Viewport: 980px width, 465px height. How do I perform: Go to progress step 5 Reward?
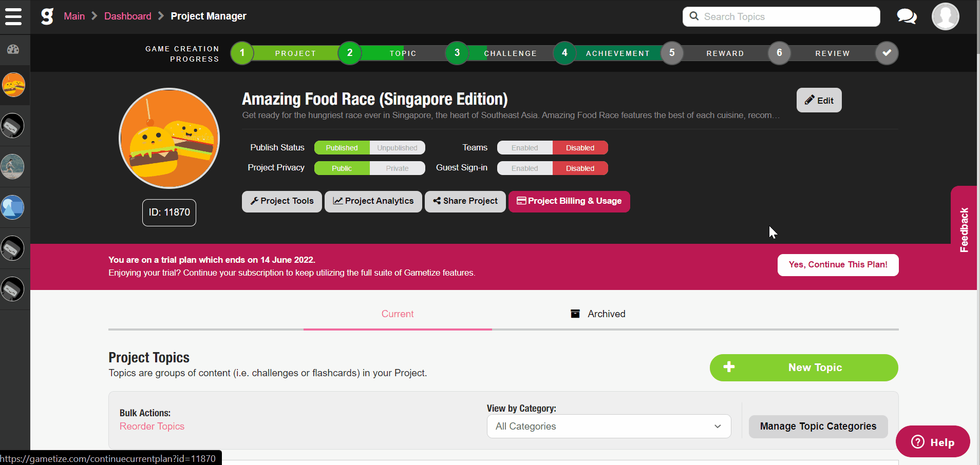[672, 53]
